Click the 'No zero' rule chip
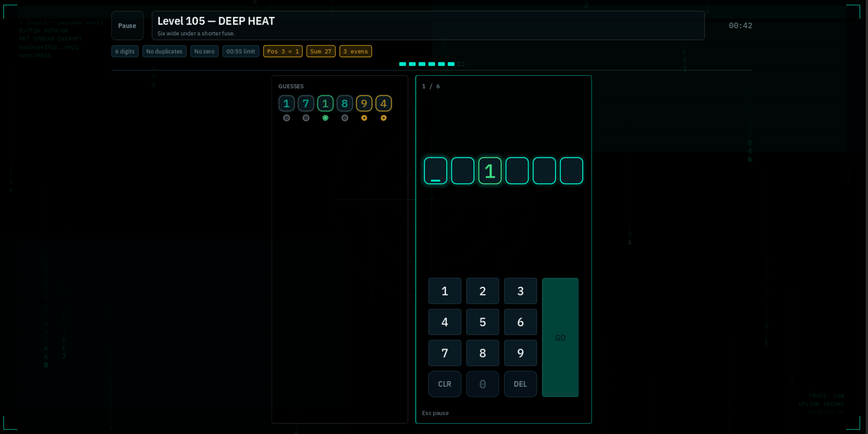The width and height of the screenshot is (868, 434). [204, 51]
